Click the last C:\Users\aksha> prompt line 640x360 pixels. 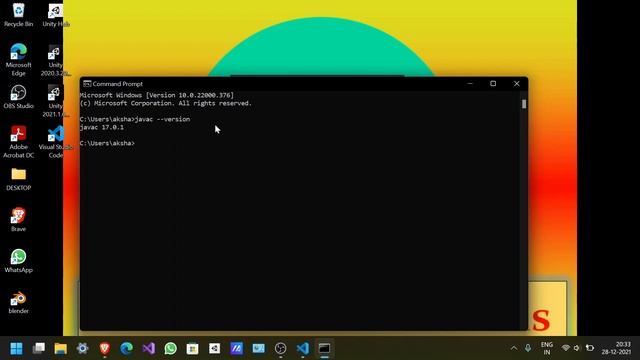coord(107,143)
